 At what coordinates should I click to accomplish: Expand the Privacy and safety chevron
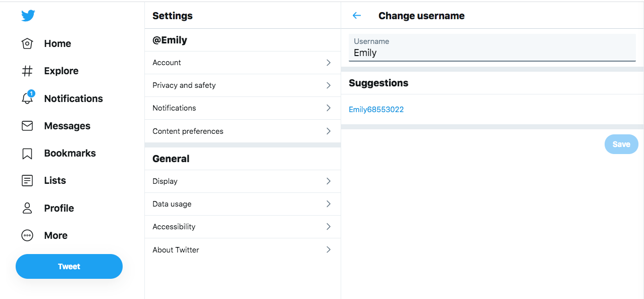point(329,85)
